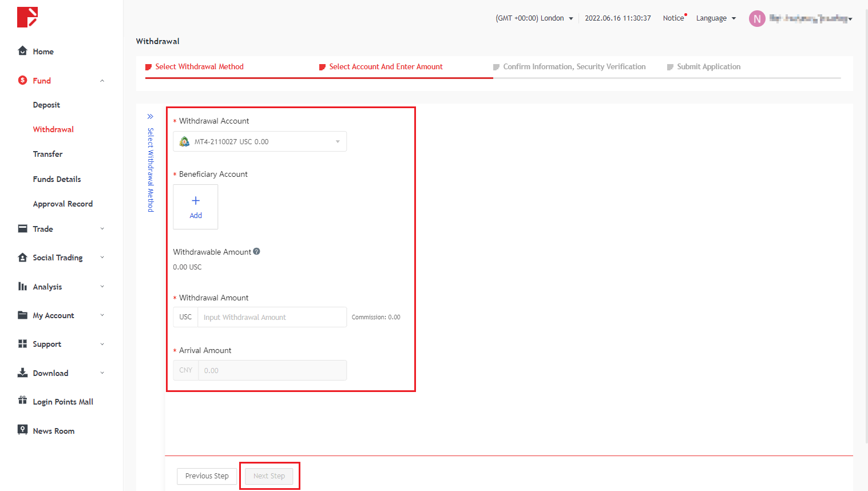Open the News Room icon
Viewport: 868px width, 491px height.
pos(23,430)
